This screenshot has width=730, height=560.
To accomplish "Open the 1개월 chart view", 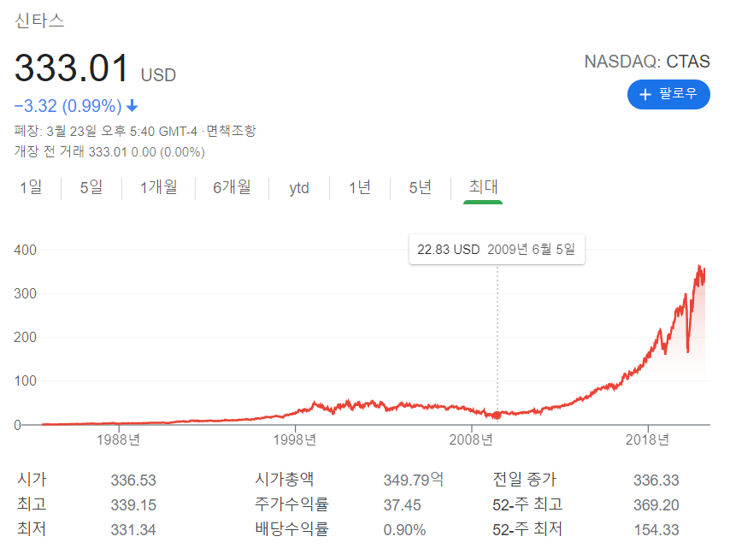I will [x=160, y=188].
